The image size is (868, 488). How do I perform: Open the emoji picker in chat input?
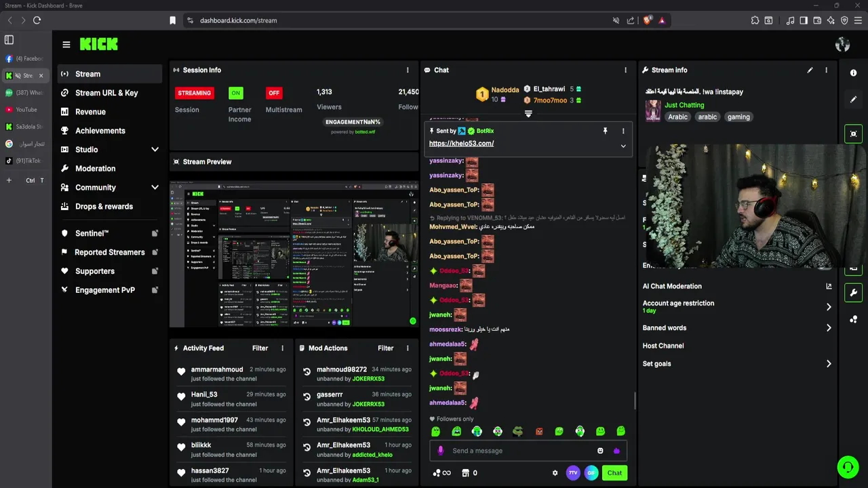click(x=600, y=451)
